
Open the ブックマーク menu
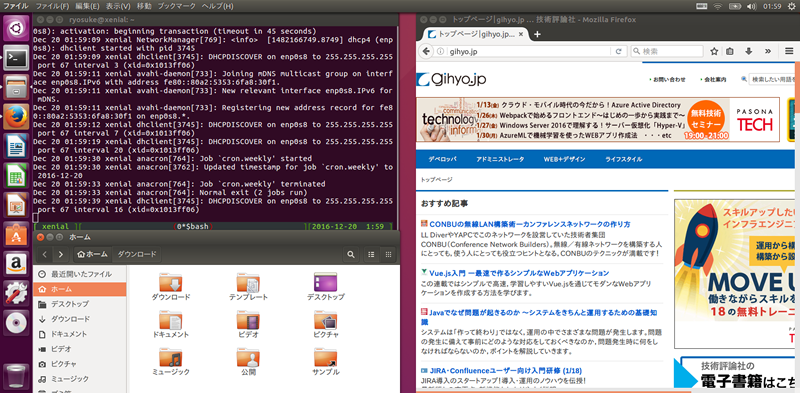(x=177, y=6)
